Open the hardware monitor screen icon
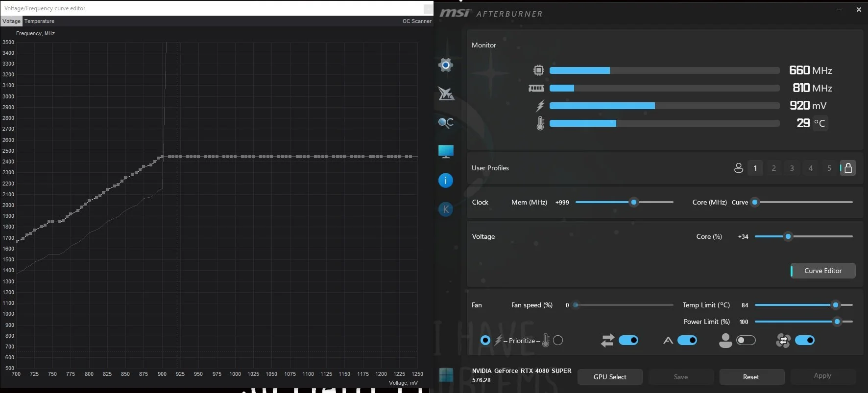This screenshot has width=868, height=393. (446, 151)
